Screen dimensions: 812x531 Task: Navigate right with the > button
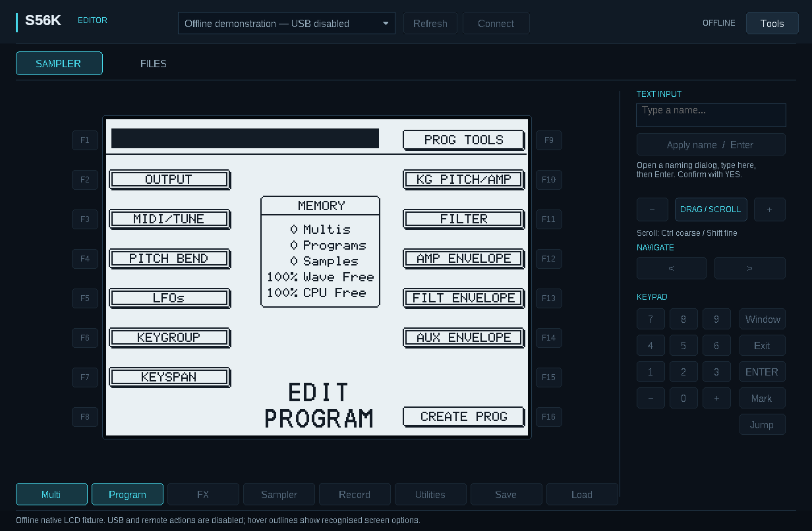750,268
